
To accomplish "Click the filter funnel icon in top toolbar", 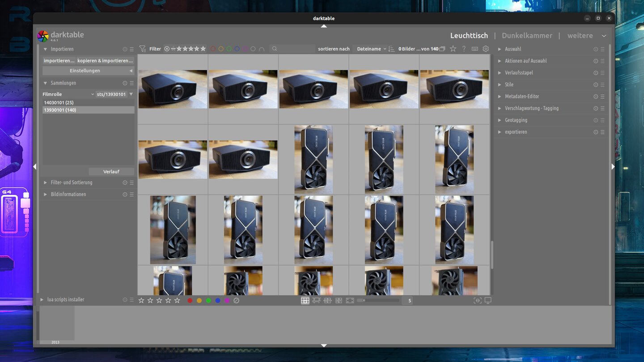I will tap(143, 49).
